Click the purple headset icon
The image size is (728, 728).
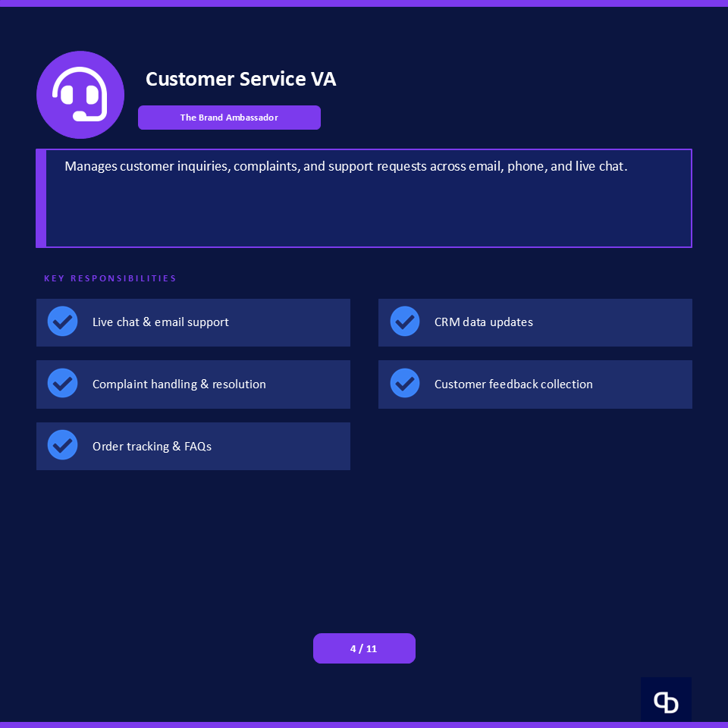click(x=80, y=95)
